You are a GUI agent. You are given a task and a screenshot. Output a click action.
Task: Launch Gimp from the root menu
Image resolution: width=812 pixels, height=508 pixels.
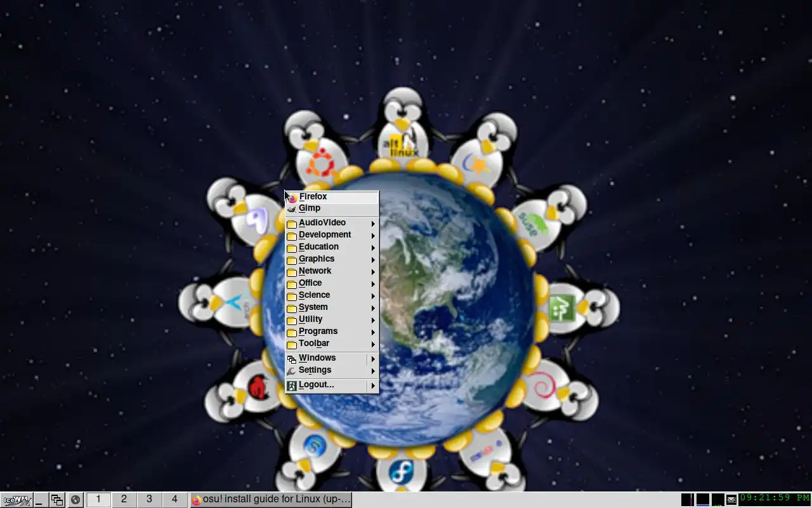[332, 208]
